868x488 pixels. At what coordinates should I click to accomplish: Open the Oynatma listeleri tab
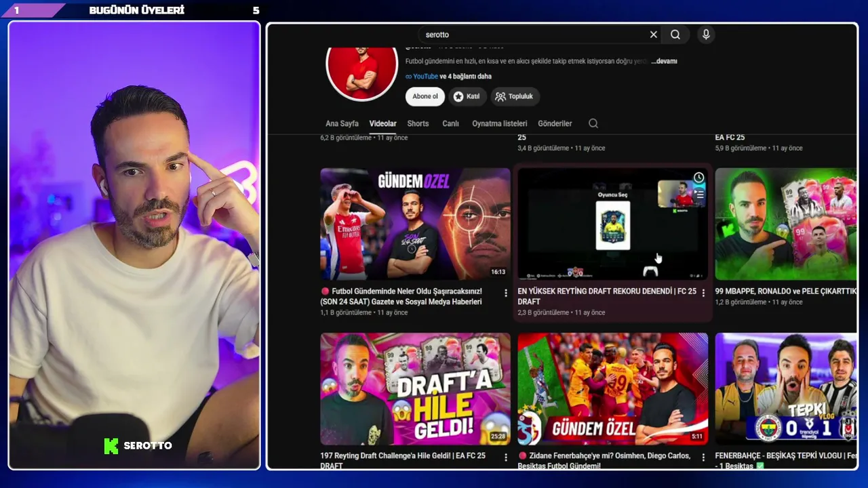click(499, 123)
